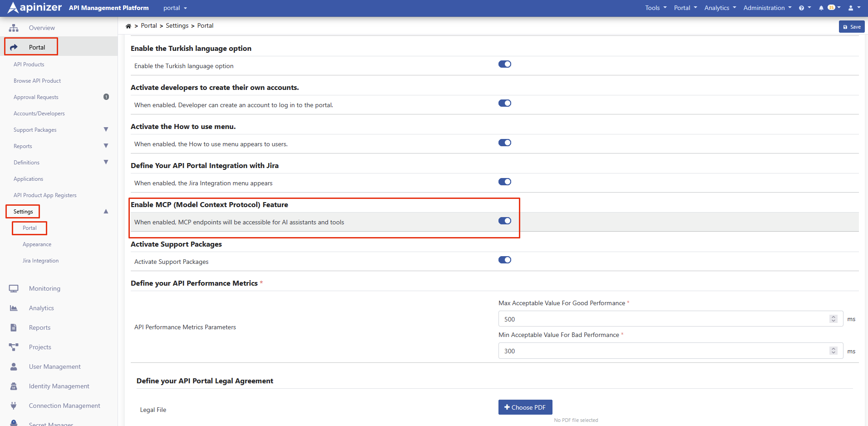This screenshot has height=426, width=868.
Task: Click the Choose PDF button
Action: coord(525,407)
